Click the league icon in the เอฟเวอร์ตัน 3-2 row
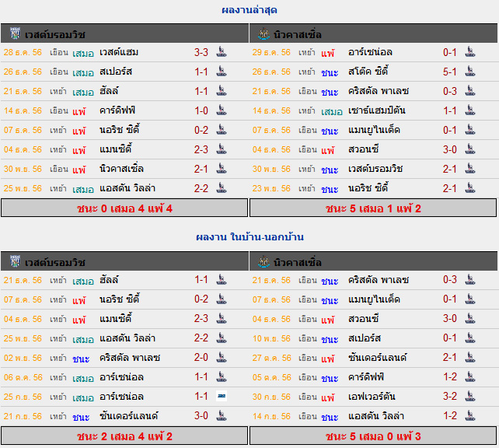This screenshot has height=448, width=499. tap(470, 396)
